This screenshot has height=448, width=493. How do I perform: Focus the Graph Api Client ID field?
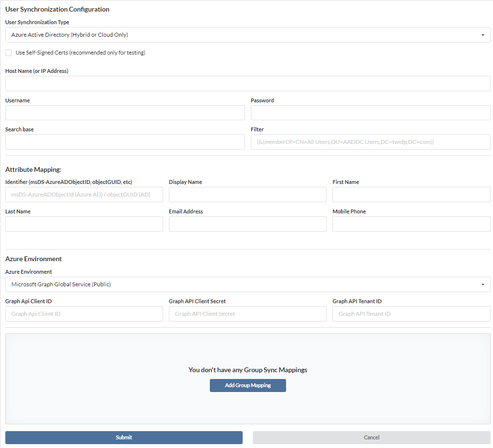pos(84,314)
